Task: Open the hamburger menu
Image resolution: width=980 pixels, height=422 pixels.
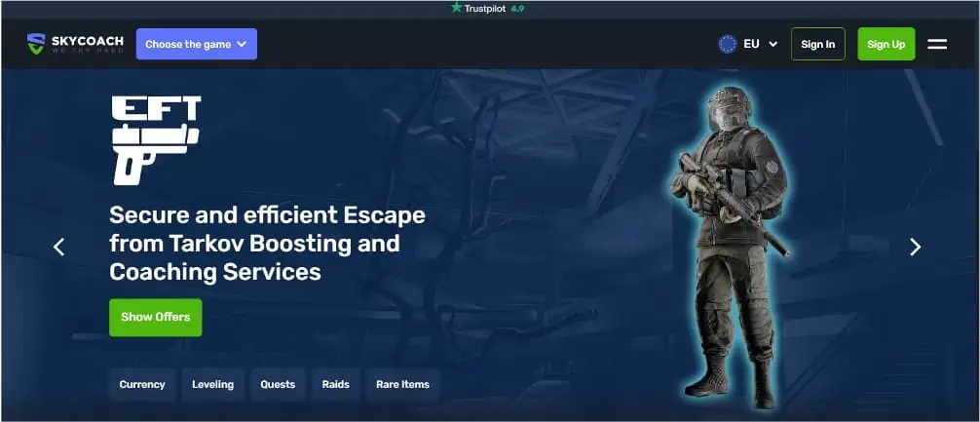Action: coord(937,44)
